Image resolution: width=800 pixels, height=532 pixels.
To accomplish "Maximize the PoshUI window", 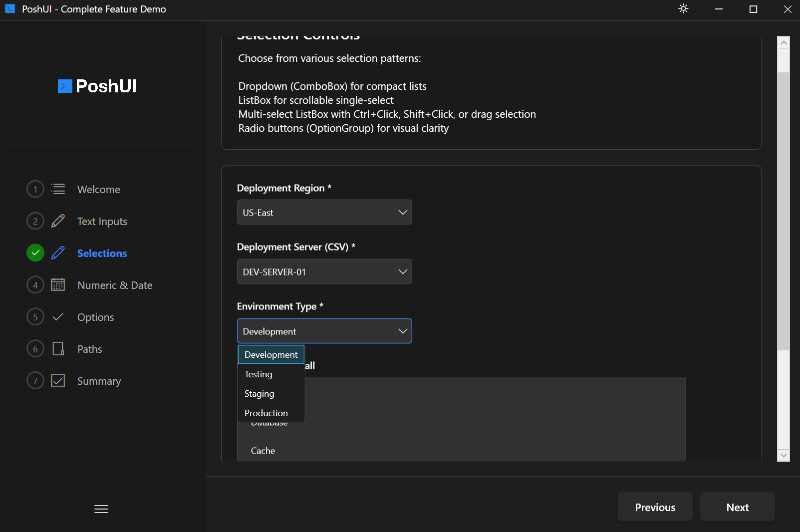I will [x=753, y=9].
